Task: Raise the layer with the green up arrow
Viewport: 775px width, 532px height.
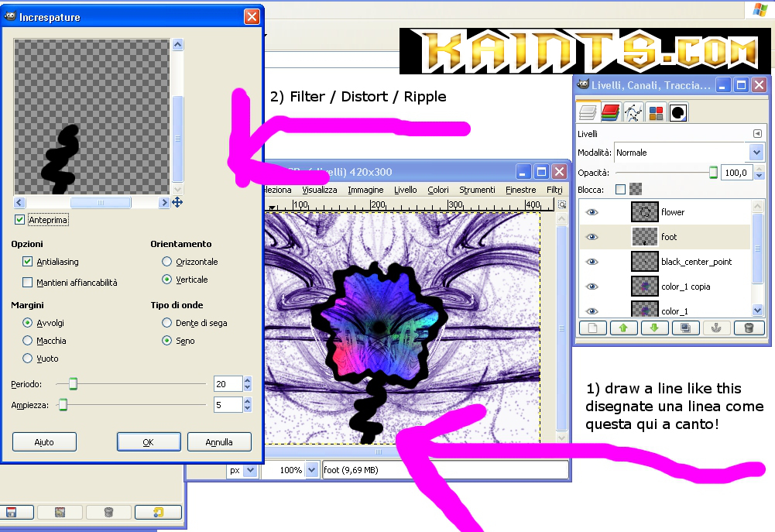Action: pos(623,328)
